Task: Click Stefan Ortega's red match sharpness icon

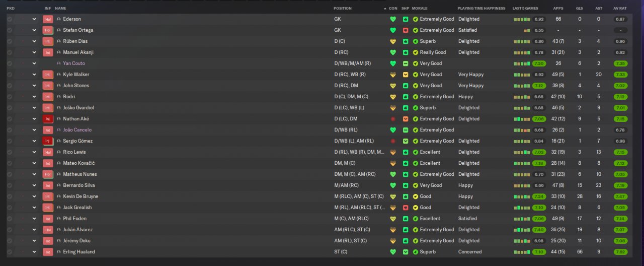Action: [x=406, y=30]
